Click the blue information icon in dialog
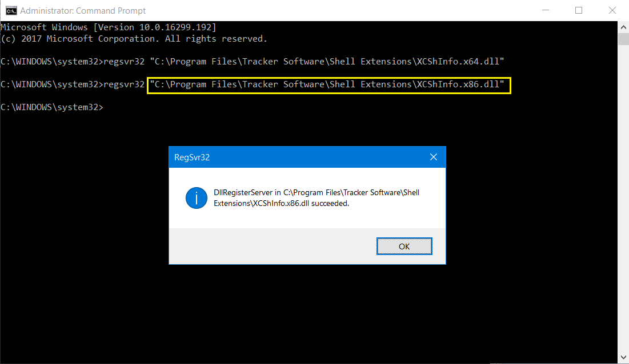Image resolution: width=629 pixels, height=364 pixels. (x=196, y=198)
